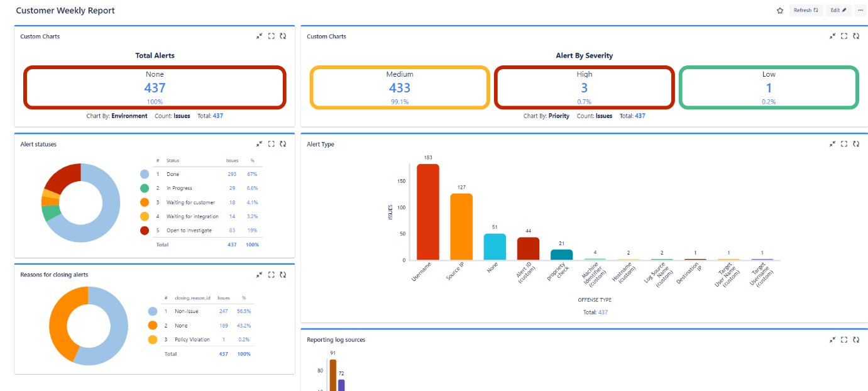Screen dimensions: 868x391
Task: Maximize the Reporting log sources gadget
Action: click(x=844, y=339)
